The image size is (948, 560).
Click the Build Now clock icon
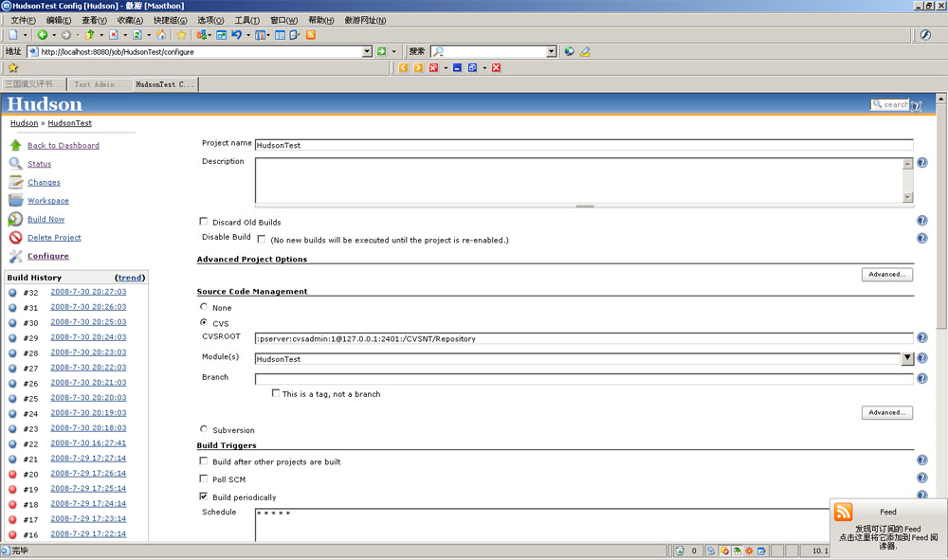pyautogui.click(x=15, y=219)
